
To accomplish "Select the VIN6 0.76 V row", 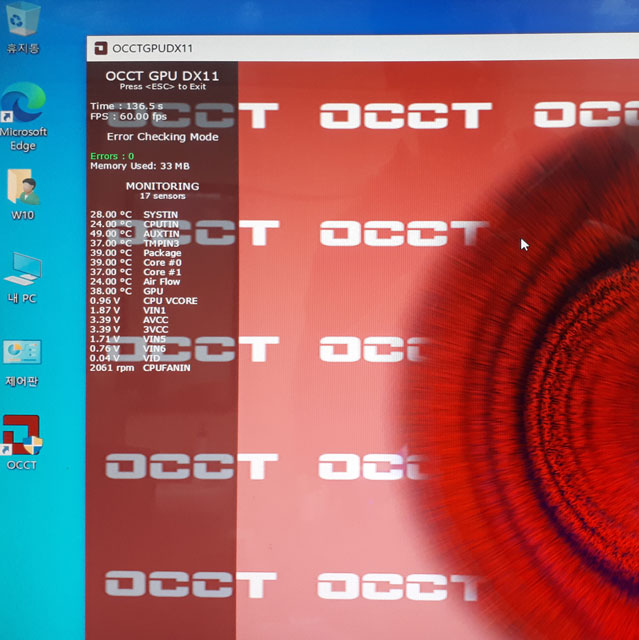I will (128, 349).
